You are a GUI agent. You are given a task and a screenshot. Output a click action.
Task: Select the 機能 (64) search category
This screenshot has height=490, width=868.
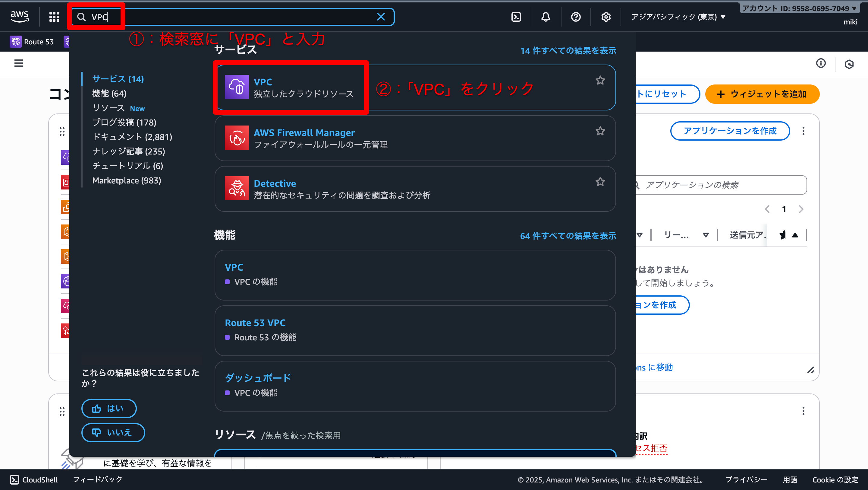pyautogui.click(x=109, y=94)
